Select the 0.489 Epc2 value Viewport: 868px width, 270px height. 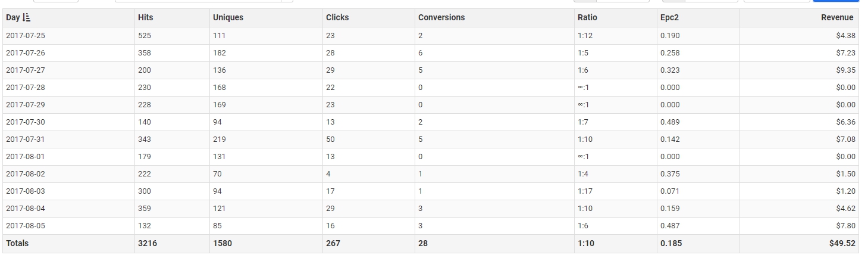pyautogui.click(x=670, y=122)
